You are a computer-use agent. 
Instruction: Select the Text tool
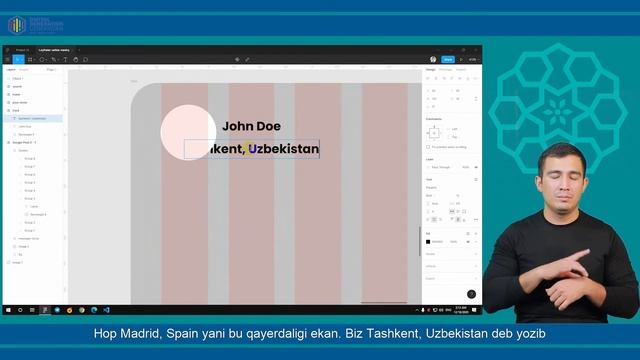pos(65,60)
